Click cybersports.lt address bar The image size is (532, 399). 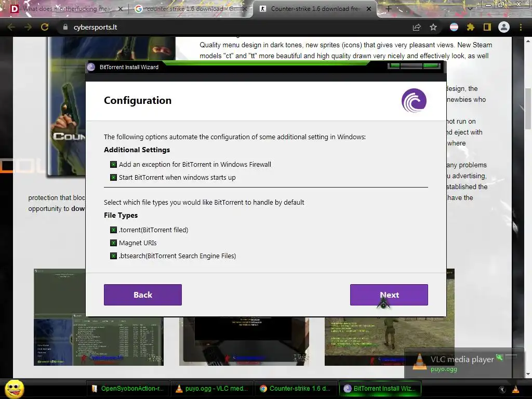234,27
